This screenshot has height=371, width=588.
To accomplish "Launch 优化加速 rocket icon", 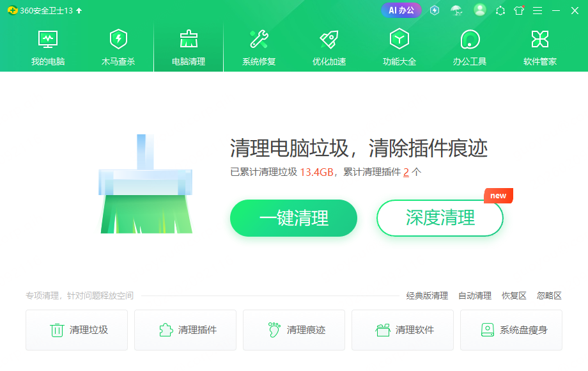I will tap(329, 39).
